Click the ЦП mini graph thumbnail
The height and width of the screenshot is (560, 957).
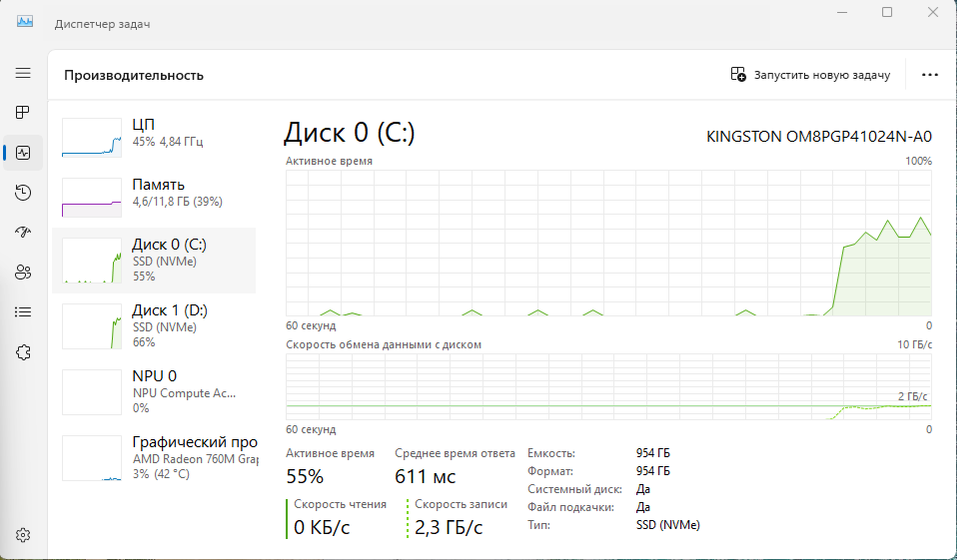[92, 138]
